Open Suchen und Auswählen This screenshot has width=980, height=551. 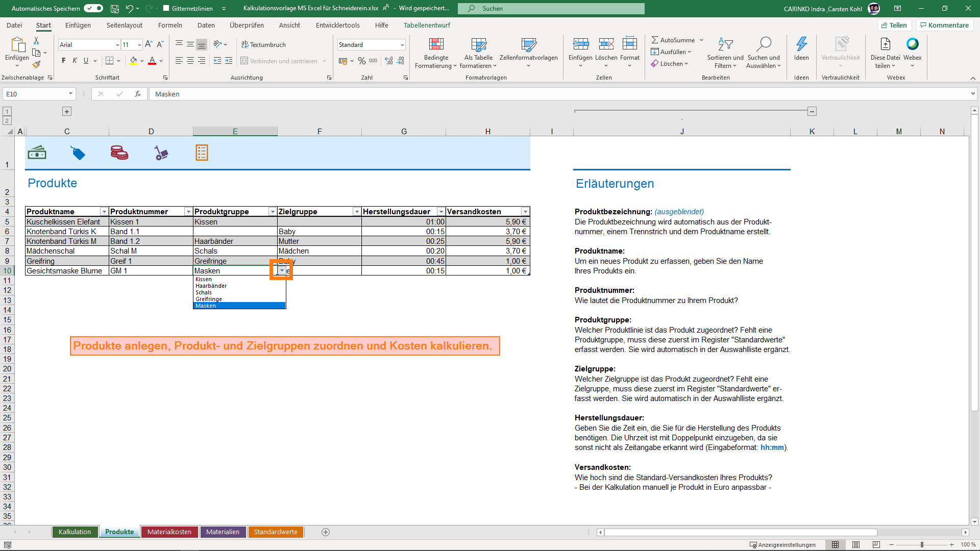pos(764,53)
